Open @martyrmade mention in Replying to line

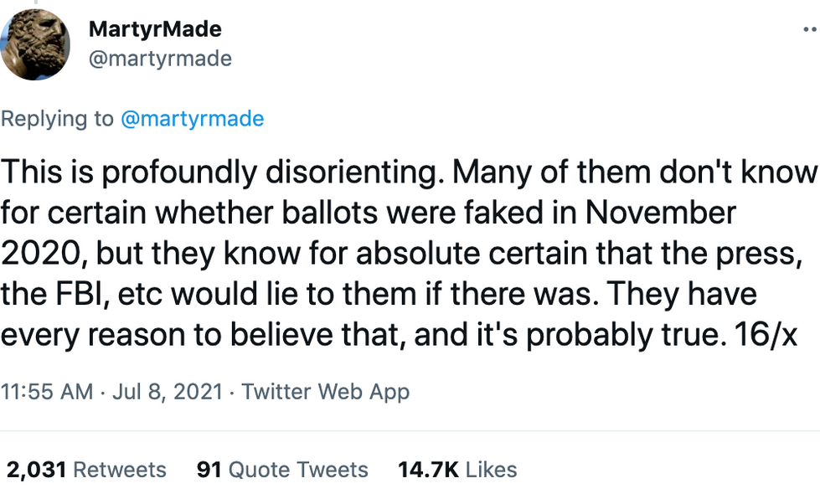[193, 119]
